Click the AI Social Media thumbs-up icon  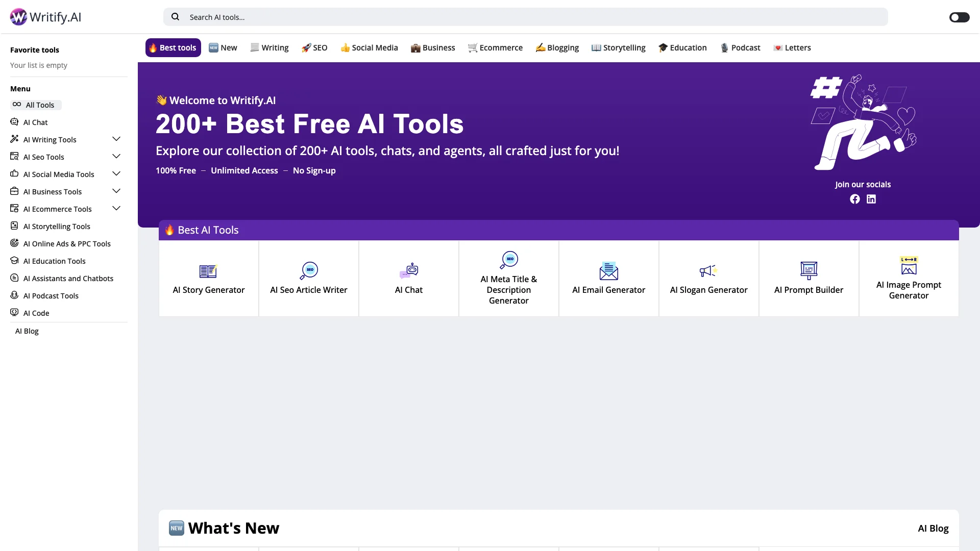click(x=14, y=173)
